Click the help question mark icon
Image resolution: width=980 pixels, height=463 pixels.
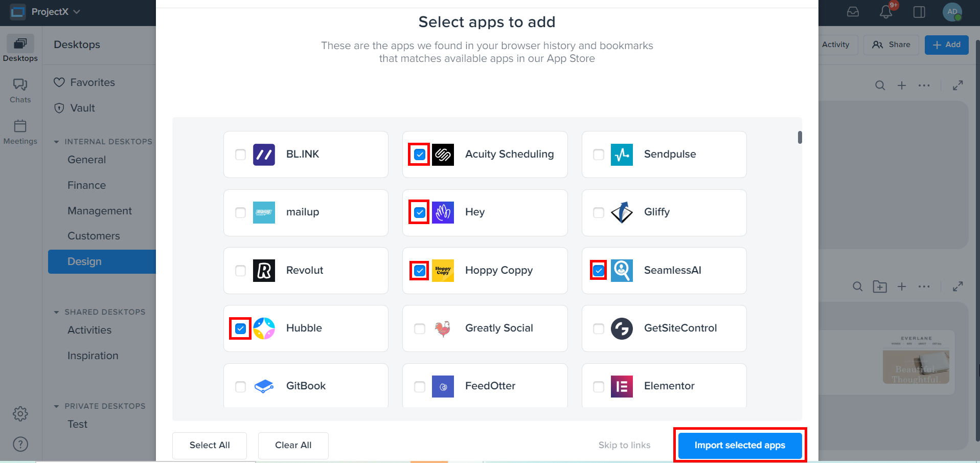[x=20, y=444]
